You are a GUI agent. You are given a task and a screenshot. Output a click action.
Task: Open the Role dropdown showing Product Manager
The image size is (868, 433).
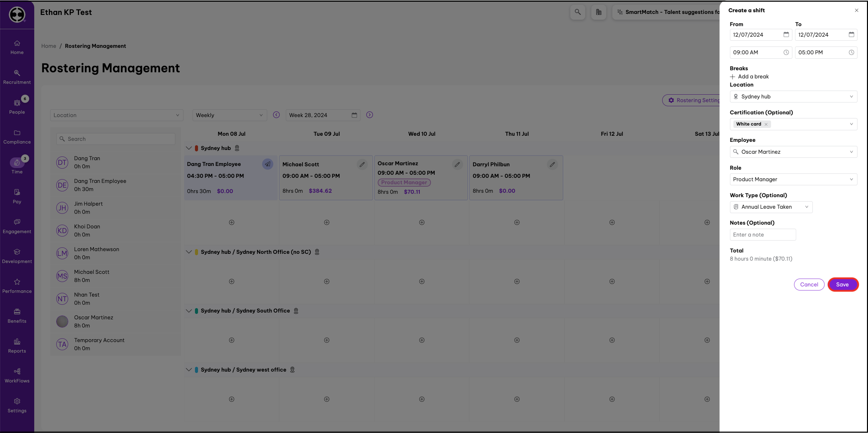coord(793,180)
